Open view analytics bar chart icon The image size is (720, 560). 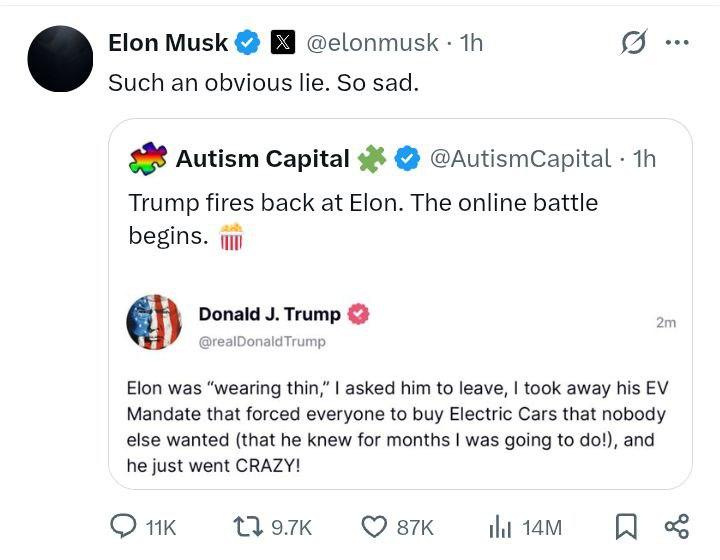pyautogui.click(x=499, y=527)
